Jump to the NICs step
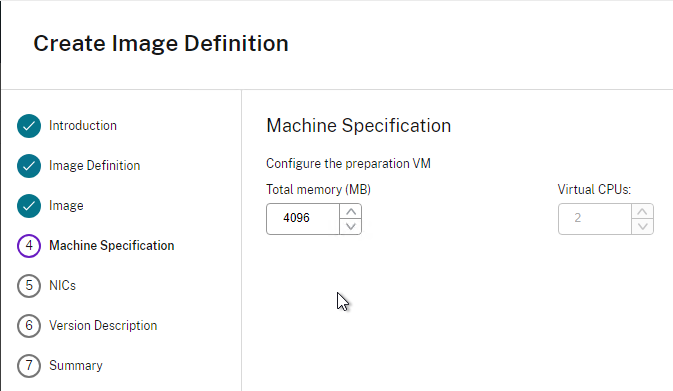Image resolution: width=673 pixels, height=391 pixels. pos(62,285)
